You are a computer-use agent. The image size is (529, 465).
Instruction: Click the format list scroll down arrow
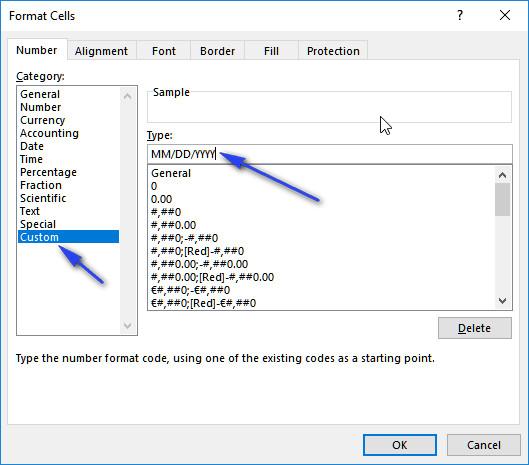[502, 301]
